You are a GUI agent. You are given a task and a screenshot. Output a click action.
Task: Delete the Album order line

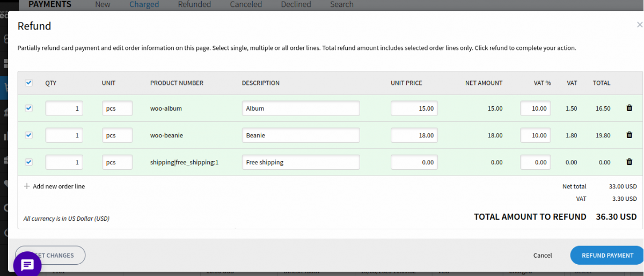tap(630, 108)
